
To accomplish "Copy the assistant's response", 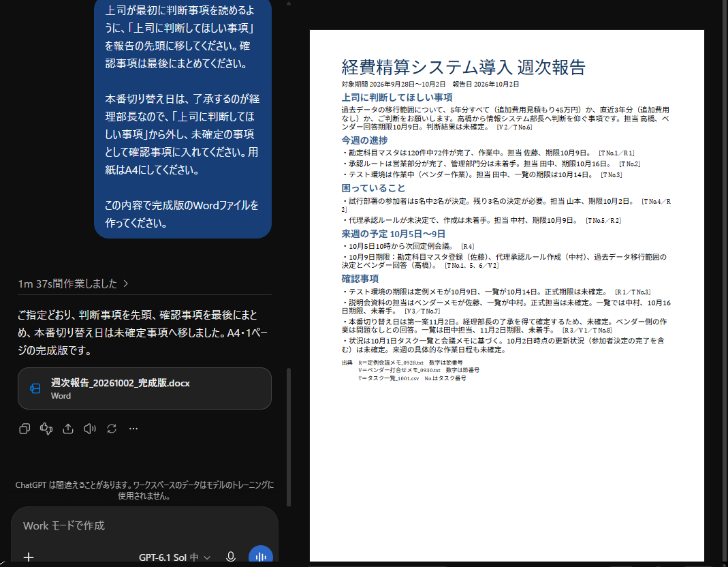I will (25, 429).
